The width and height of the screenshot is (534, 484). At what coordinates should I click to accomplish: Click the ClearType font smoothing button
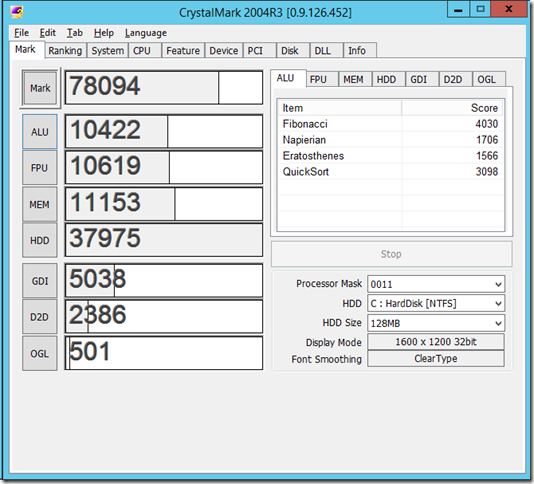pyautogui.click(x=436, y=359)
